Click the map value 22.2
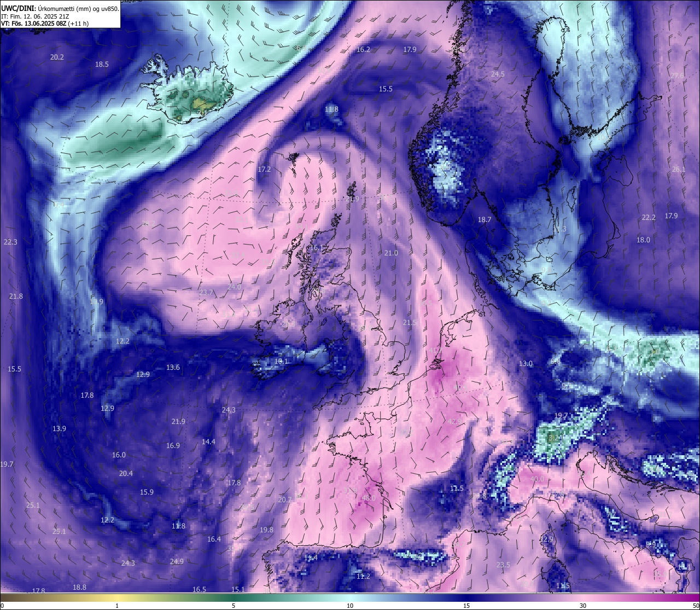Viewport: 700px width, 610px height. tap(648, 218)
